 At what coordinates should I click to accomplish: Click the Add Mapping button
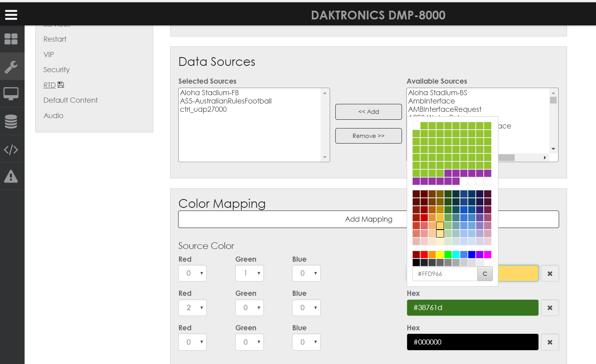[368, 219]
